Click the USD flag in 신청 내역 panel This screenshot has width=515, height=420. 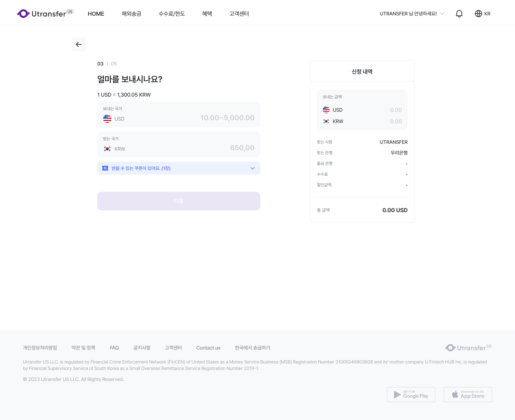click(x=326, y=110)
